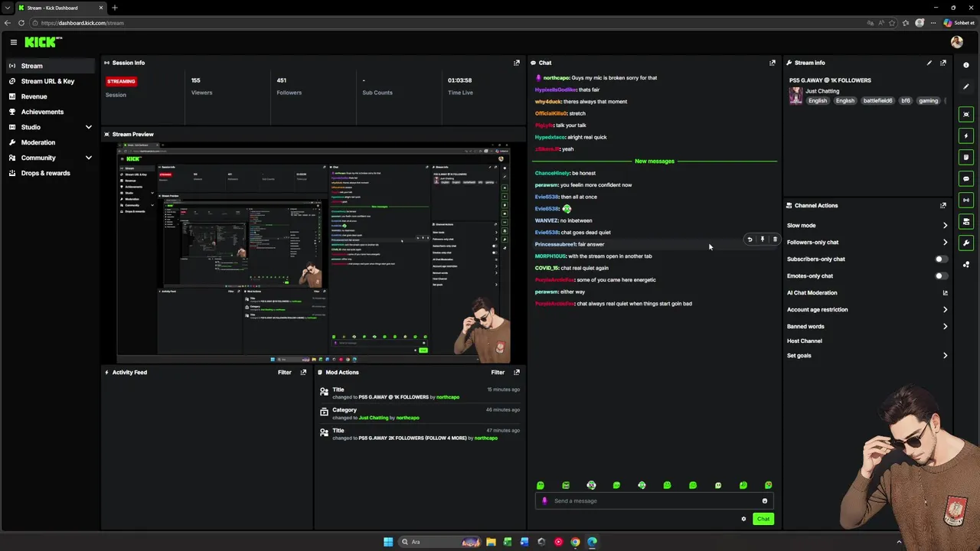Click in the Send a message field
980x551 pixels.
tap(653, 501)
